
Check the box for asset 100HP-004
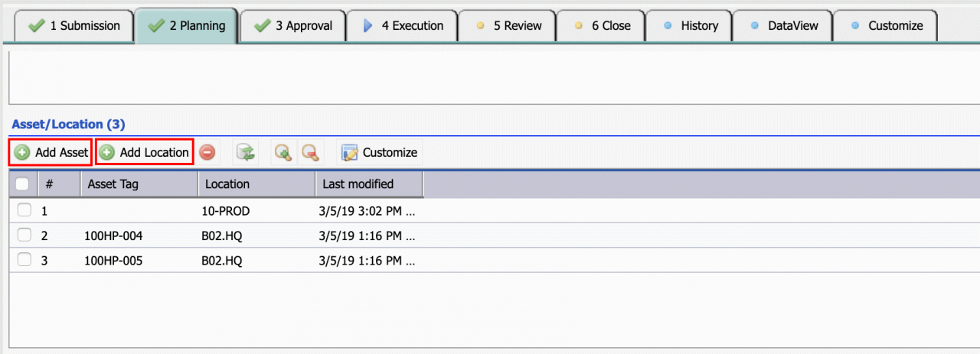(x=24, y=235)
